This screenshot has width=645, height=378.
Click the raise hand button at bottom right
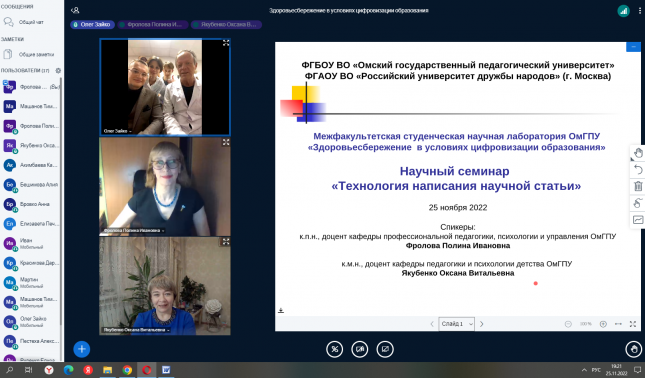[x=633, y=350]
